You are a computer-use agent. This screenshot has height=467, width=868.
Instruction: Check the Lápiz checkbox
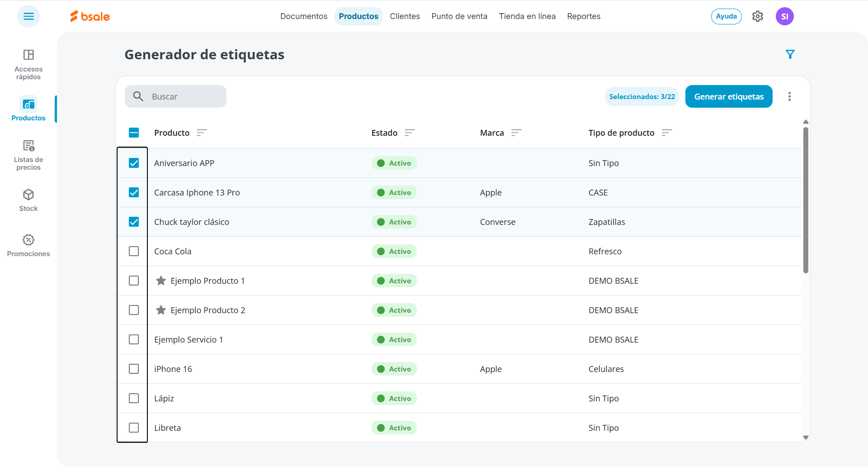134,398
